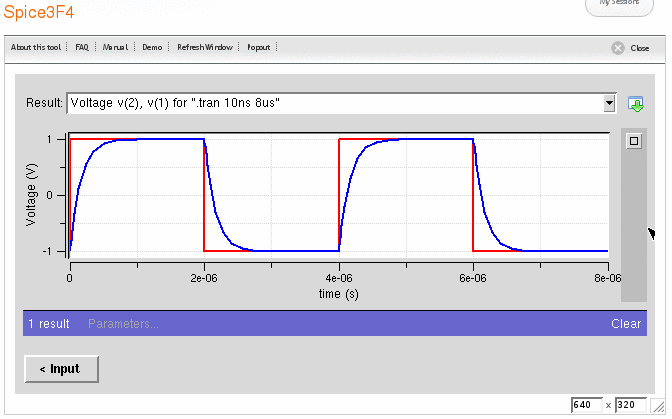Click the gray side panel right of plot

pos(634,230)
